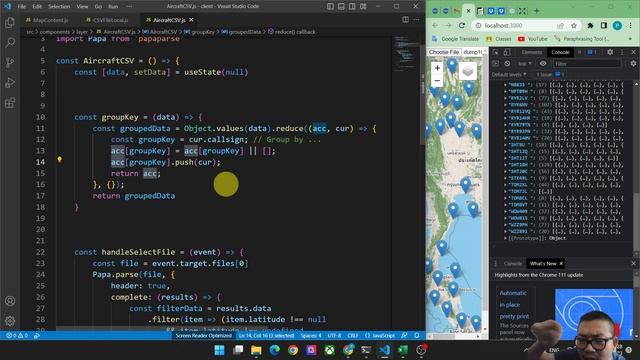Open the Manage gear menu in VS Code
Image resolution: width=640 pixels, height=360 pixels.
coord(10,321)
